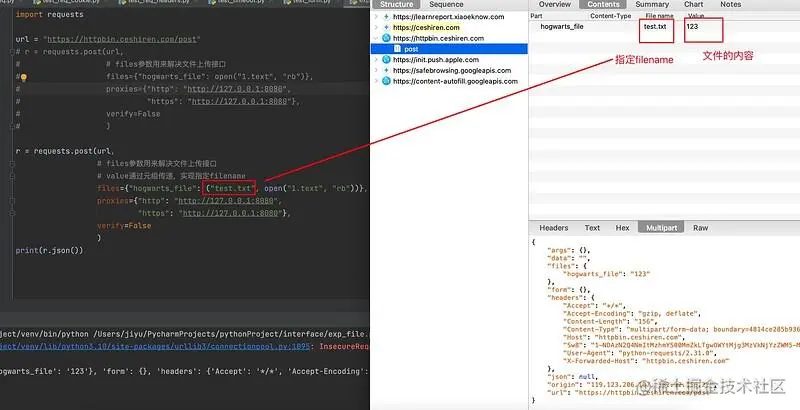Click the active proxies "https" 127.0.0.1:8080 link
This screenshot has width=800, height=410.
point(231,213)
